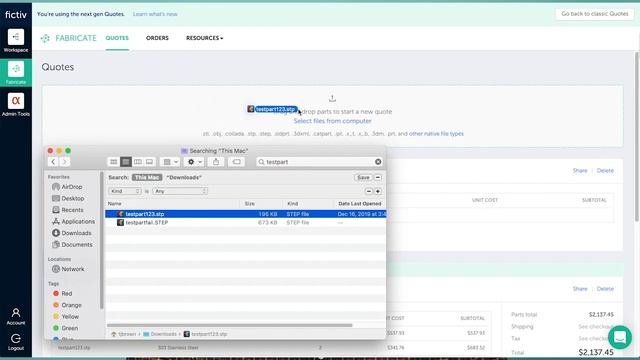Click the Fabricate header label
Screen dimensions: 640x360
[69, 38]
